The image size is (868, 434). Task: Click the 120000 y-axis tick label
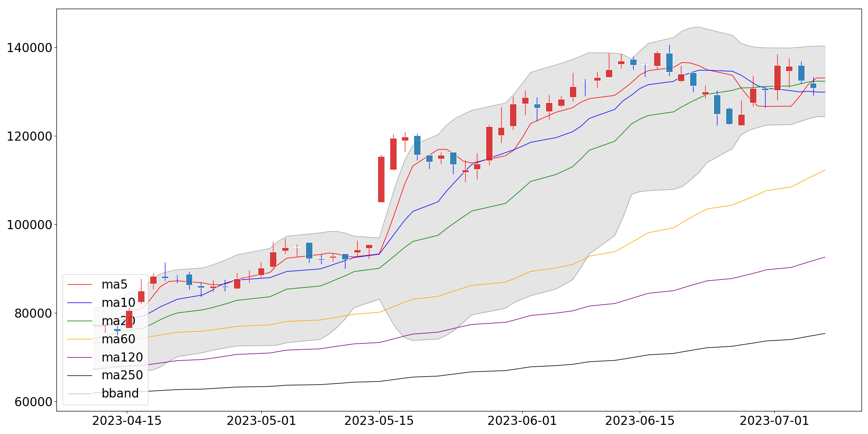(30, 136)
